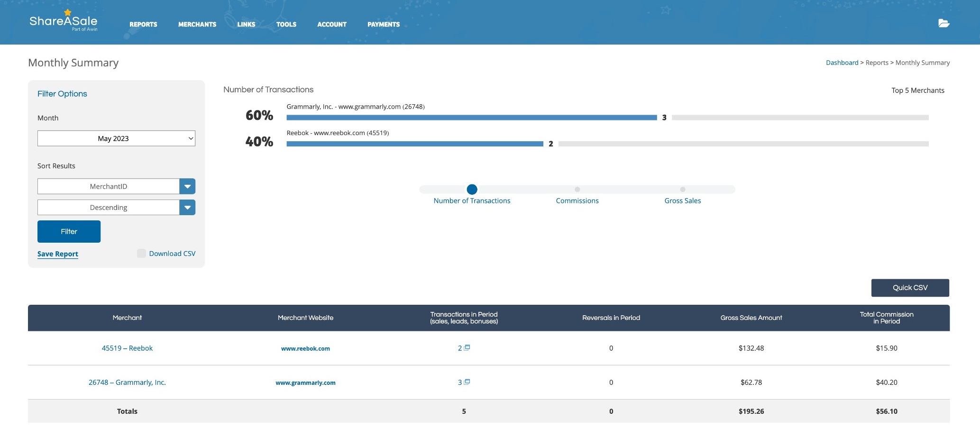Click the Filter Options heading
The height and width of the screenshot is (446, 980).
coord(62,94)
